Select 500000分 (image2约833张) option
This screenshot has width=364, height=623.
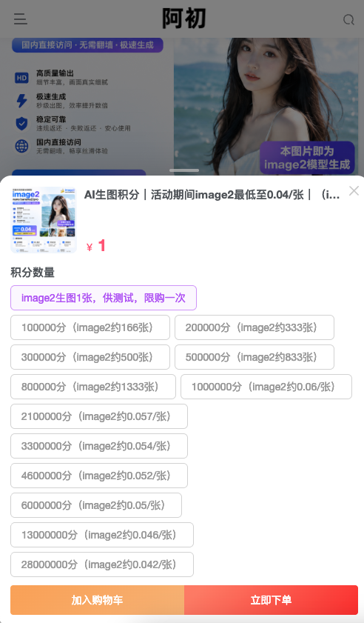255,357
